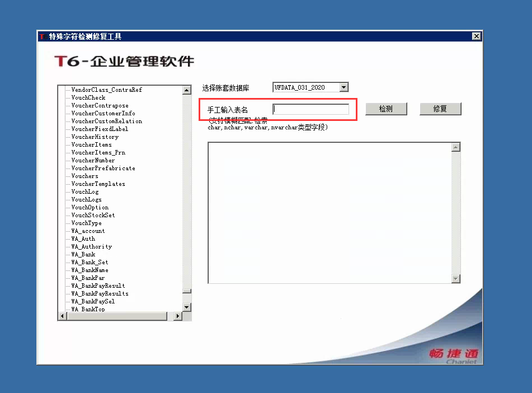Image resolution: width=532 pixels, height=393 pixels.
Task: Select VoucherCustomRelation table
Action: [x=106, y=121]
